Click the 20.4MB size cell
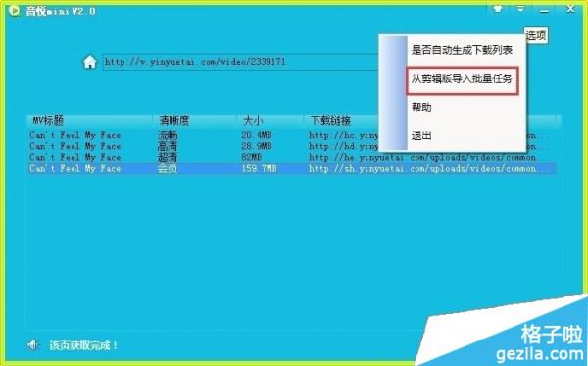 pos(257,135)
